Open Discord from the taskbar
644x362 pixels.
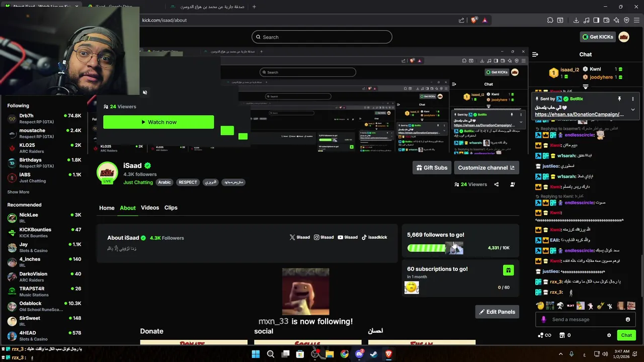coord(359,354)
